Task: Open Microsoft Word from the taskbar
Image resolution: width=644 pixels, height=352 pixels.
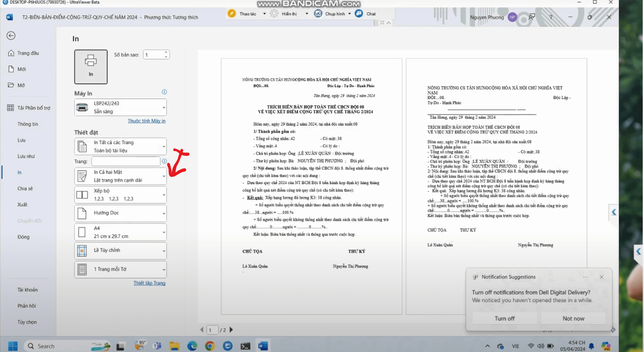Action: (263, 346)
